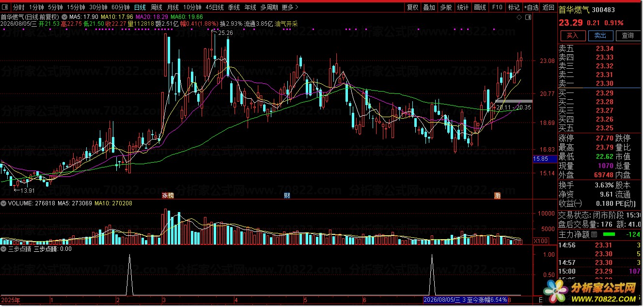
Task: Click the VOLUME: 276818 indicator label
Action: coord(31,203)
